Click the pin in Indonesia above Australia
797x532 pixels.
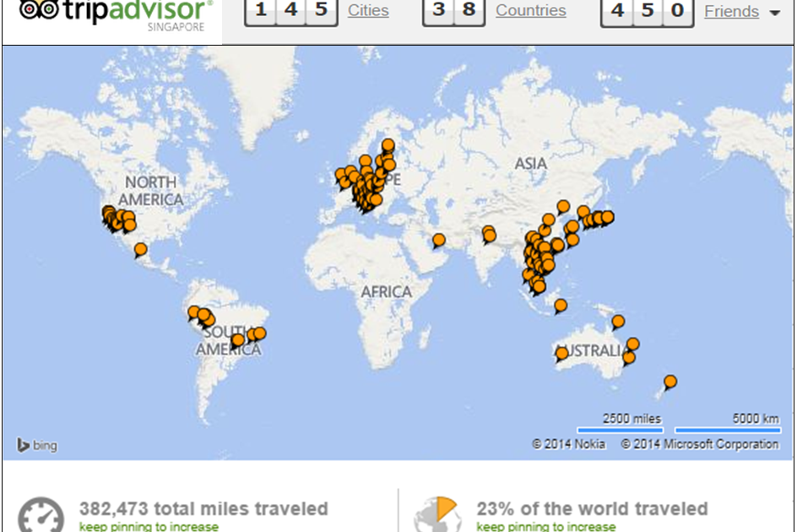(x=561, y=305)
